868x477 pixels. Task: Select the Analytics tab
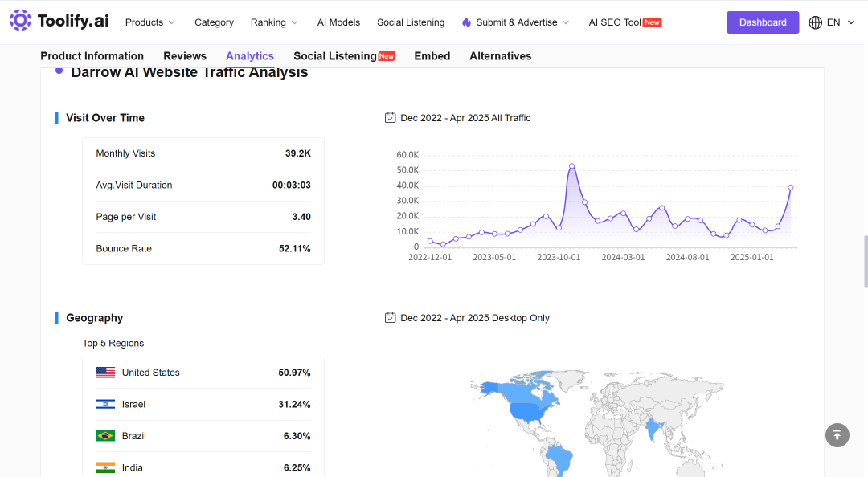(x=250, y=56)
